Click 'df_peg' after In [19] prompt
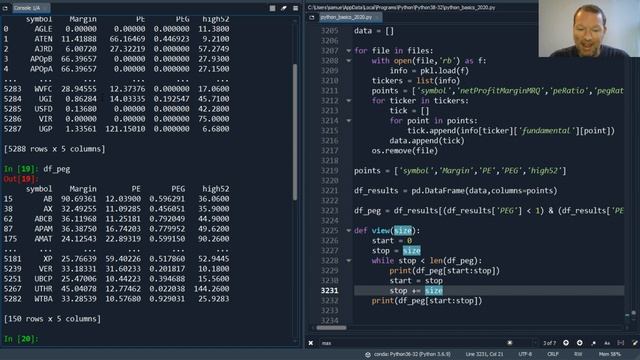The width and height of the screenshot is (640, 360). 57,169
